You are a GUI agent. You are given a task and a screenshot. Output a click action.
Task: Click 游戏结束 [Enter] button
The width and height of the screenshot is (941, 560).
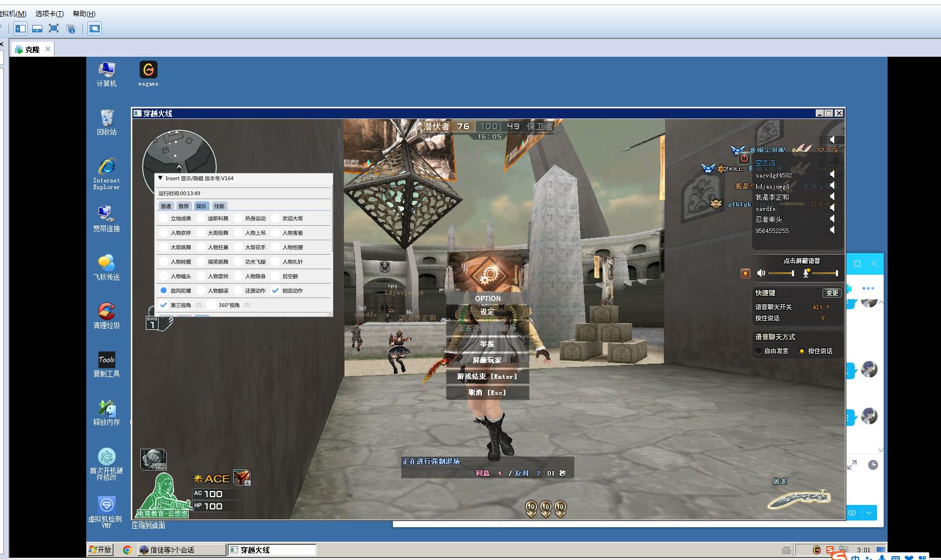pos(487,376)
